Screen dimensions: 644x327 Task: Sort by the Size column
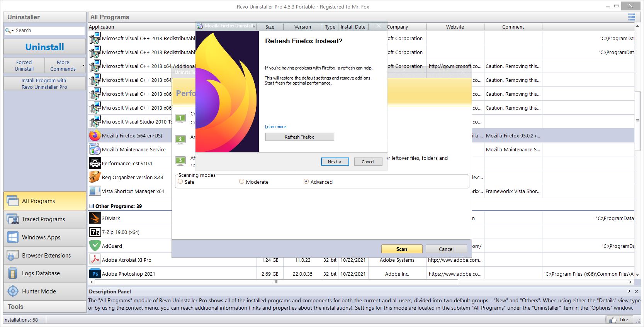tap(270, 27)
